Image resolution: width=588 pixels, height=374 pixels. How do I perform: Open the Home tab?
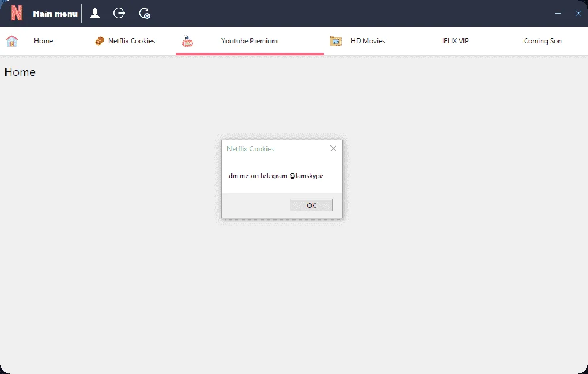pyautogui.click(x=43, y=41)
